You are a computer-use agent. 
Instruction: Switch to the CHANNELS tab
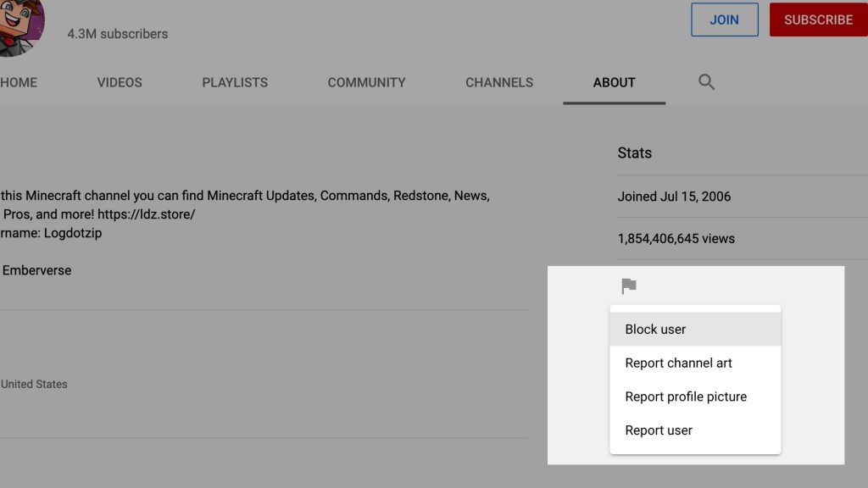pyautogui.click(x=499, y=82)
